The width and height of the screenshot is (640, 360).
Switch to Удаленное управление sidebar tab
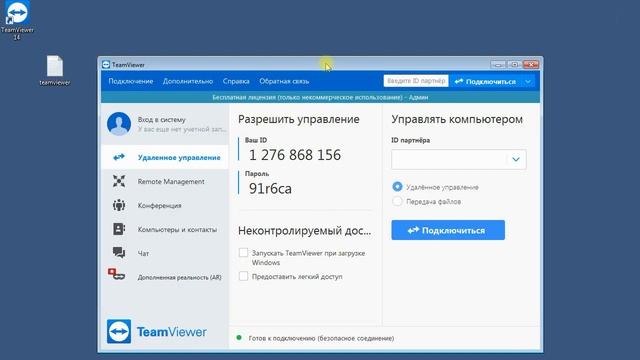point(165,157)
